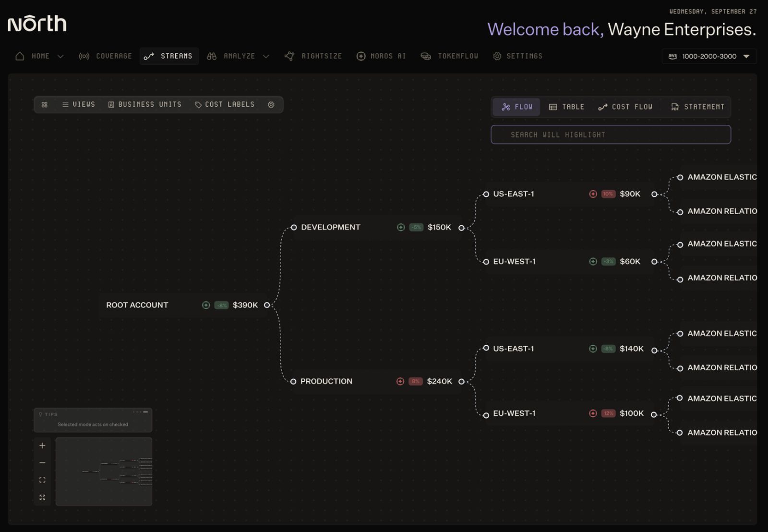Zoom out with the minus control
The image size is (768, 532).
pyautogui.click(x=42, y=463)
